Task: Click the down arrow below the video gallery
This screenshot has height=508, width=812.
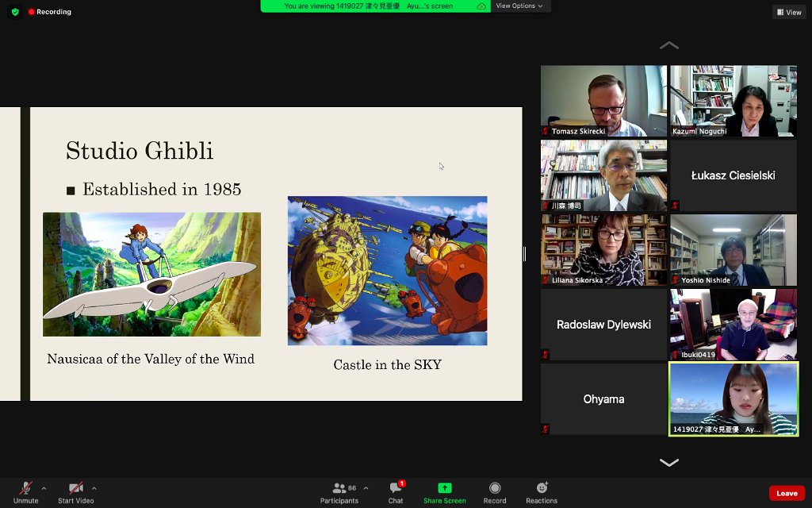Action: (669, 463)
